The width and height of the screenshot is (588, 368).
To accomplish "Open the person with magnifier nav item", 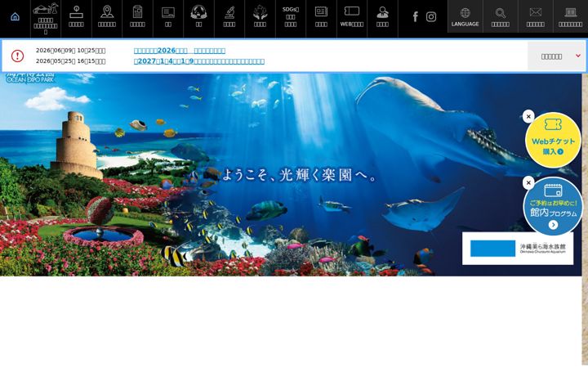I will [x=382, y=19].
